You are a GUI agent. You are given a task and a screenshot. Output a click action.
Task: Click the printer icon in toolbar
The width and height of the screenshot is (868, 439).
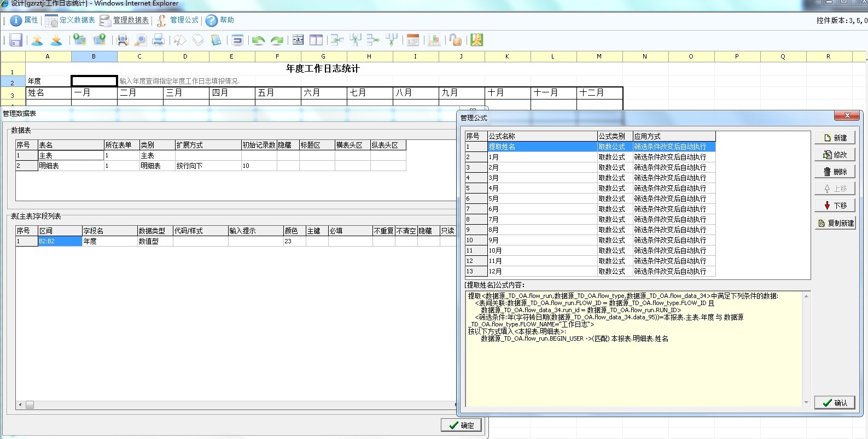click(x=158, y=40)
